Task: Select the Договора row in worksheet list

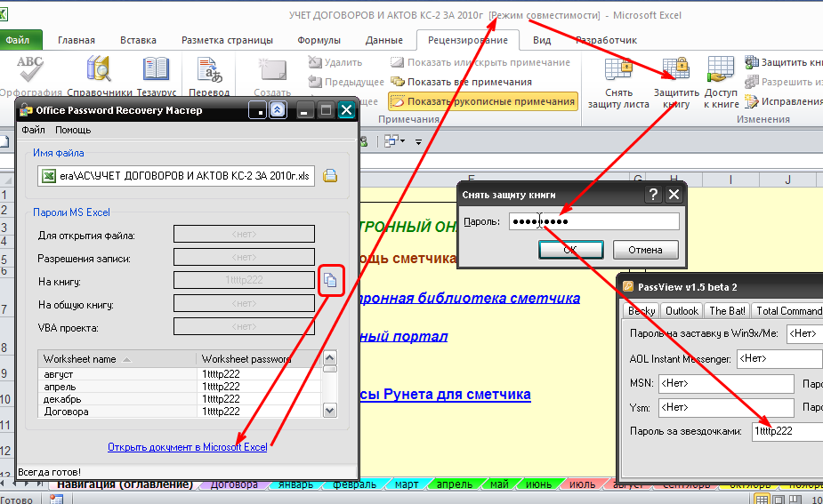Action: 180,412
